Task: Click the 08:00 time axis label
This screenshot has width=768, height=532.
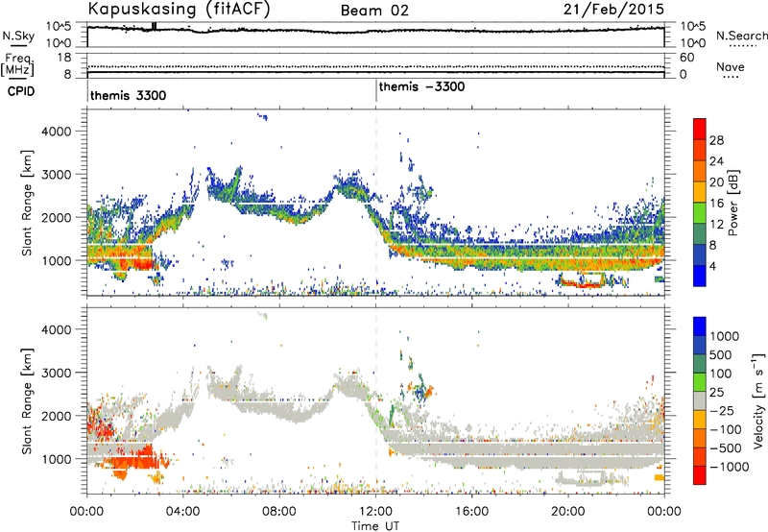Action: [279, 512]
